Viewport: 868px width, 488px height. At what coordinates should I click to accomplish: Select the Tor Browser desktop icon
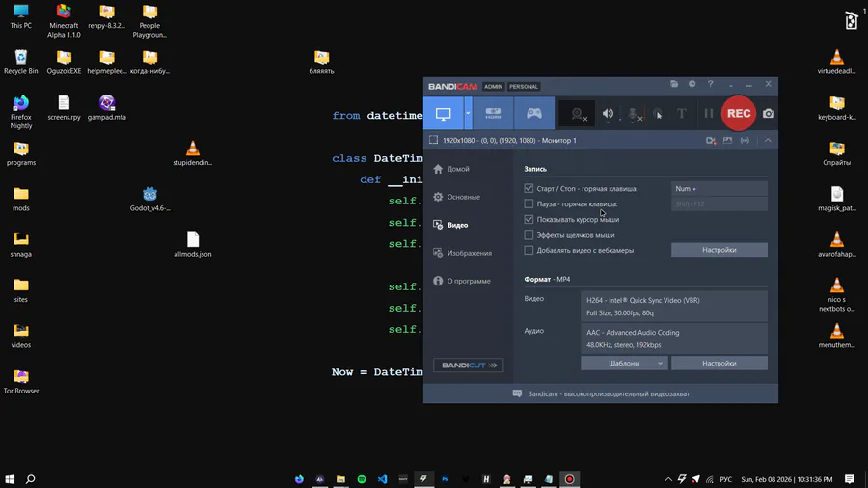point(21,382)
